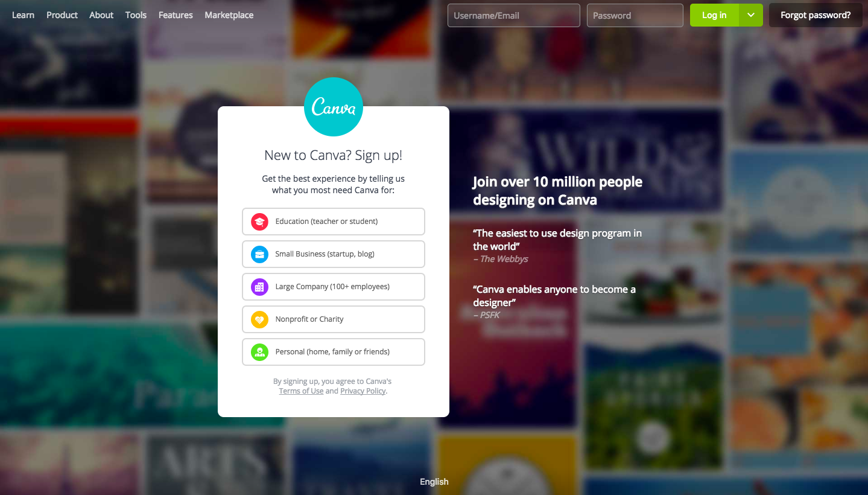Click the green Log in button
The height and width of the screenshot is (495, 868).
coord(714,15)
